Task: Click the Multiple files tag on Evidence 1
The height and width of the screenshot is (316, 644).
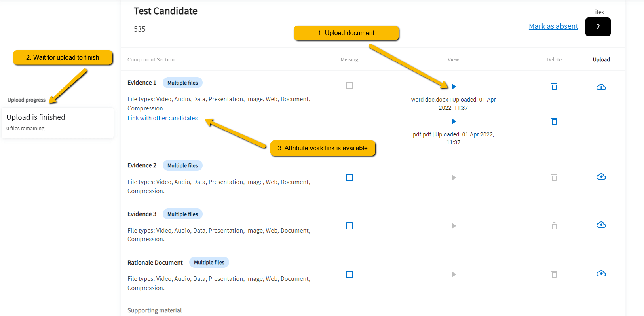Action: coord(182,83)
